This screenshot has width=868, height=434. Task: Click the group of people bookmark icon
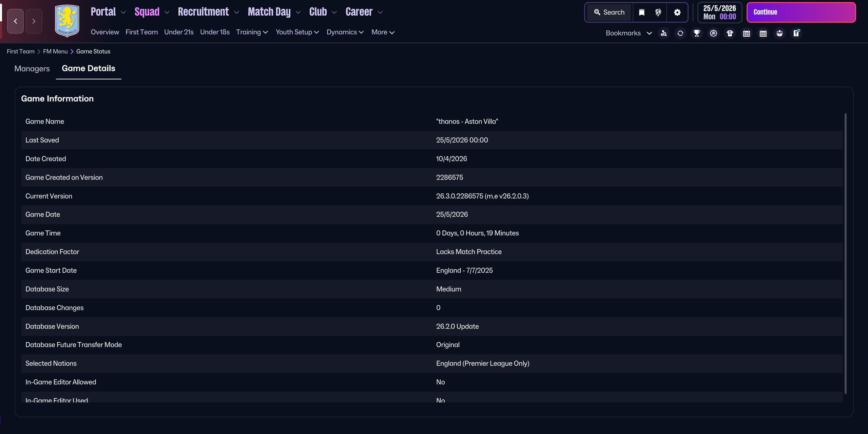pos(779,33)
